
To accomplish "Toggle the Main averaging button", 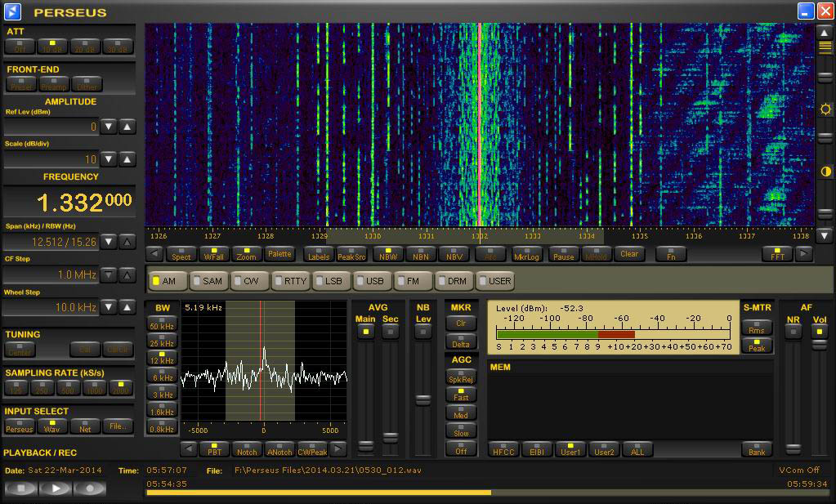I will [x=366, y=332].
